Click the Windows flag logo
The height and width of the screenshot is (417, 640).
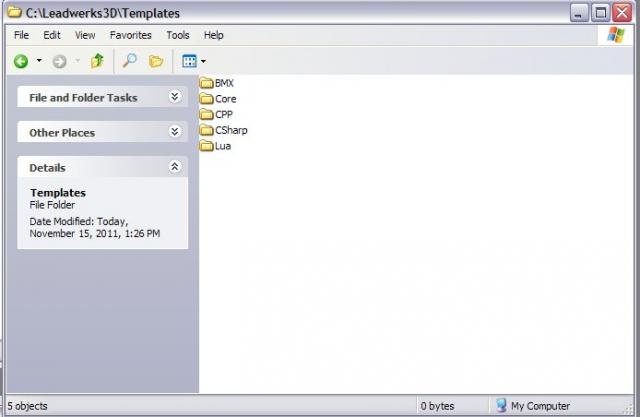pos(616,35)
